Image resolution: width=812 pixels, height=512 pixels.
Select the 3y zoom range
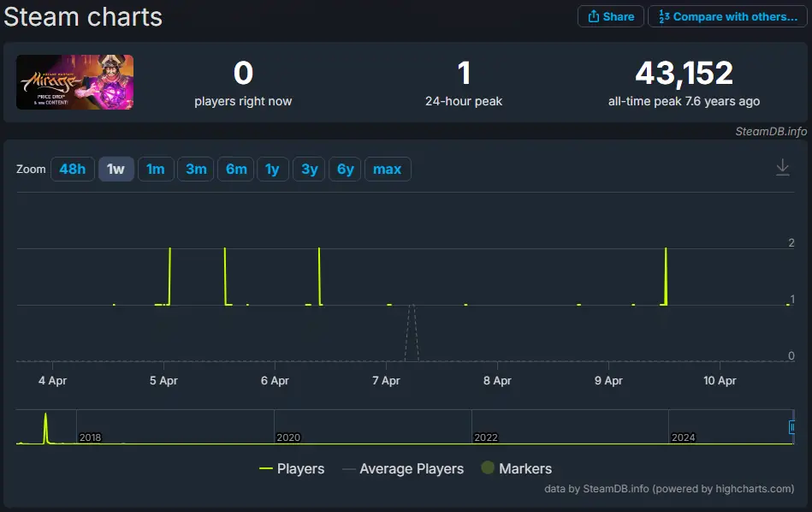[x=308, y=169]
